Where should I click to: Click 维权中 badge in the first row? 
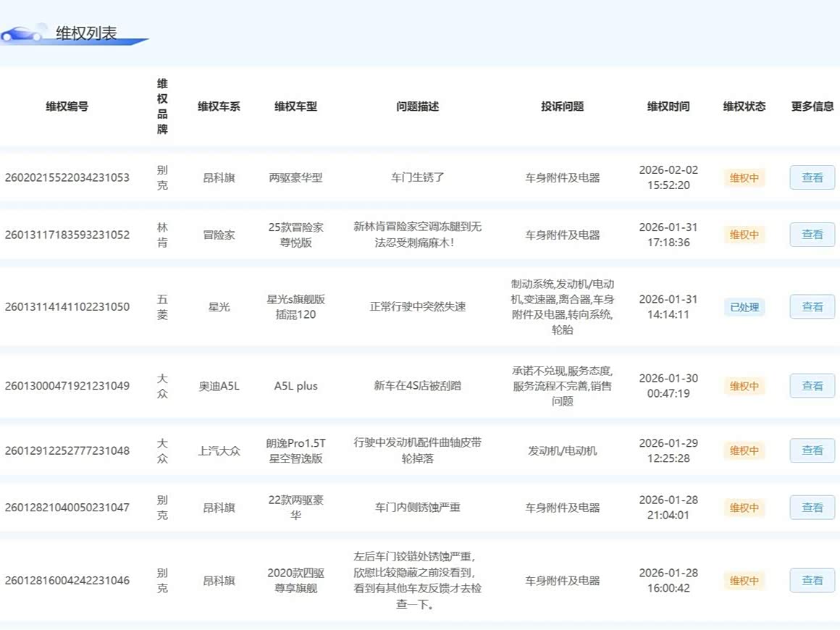point(744,177)
